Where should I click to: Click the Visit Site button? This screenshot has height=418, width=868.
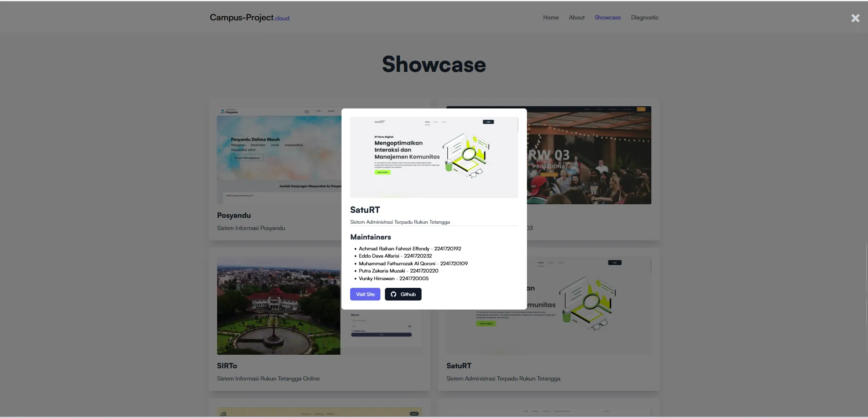point(365,294)
